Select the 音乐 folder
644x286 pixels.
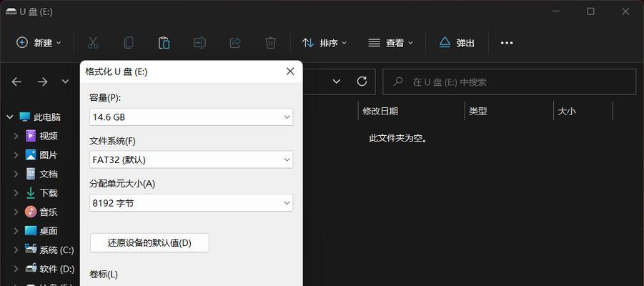(41, 212)
